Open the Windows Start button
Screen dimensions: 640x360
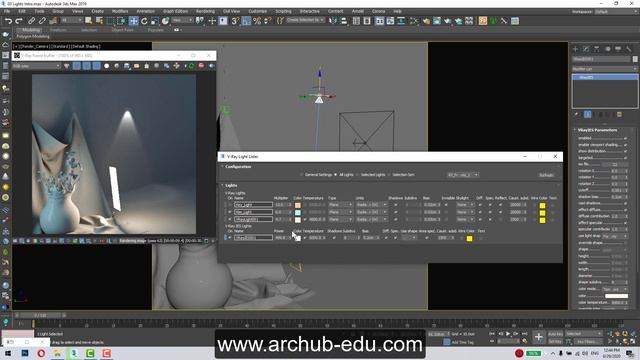coord(8,353)
